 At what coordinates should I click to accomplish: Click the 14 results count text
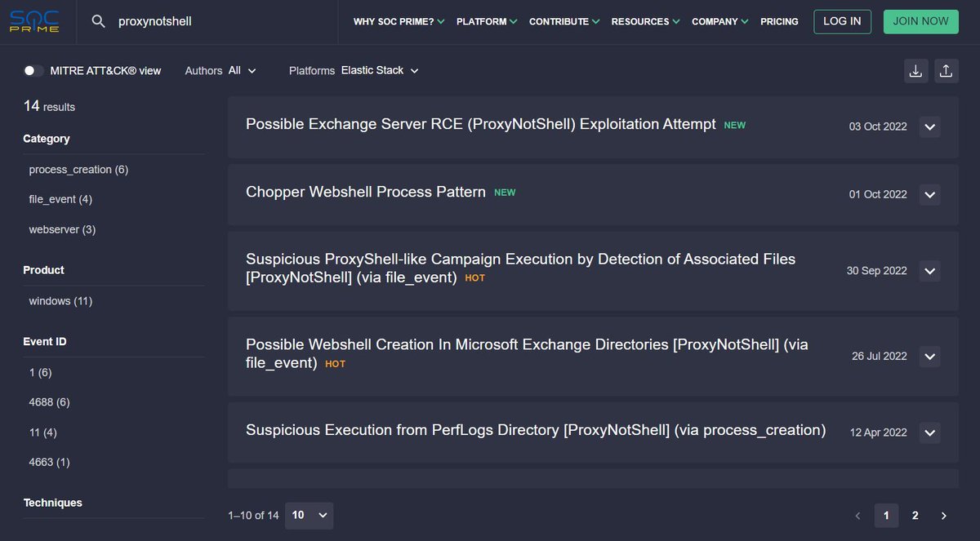click(x=49, y=106)
